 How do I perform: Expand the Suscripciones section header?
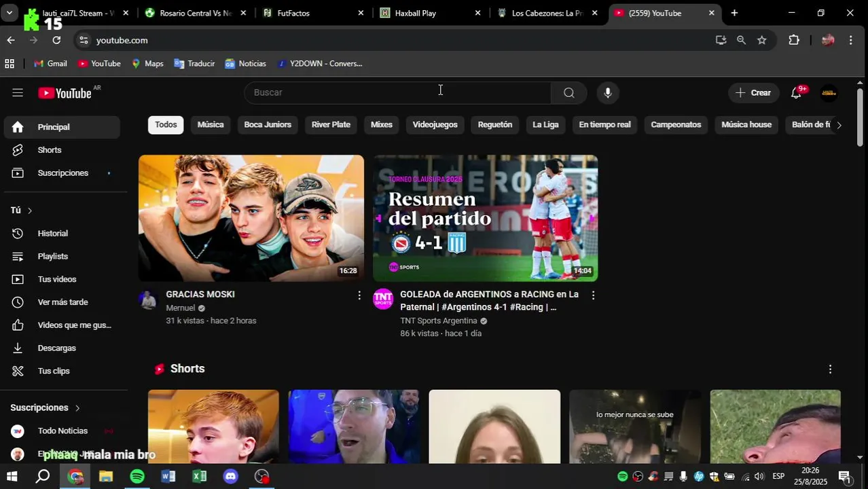point(46,408)
